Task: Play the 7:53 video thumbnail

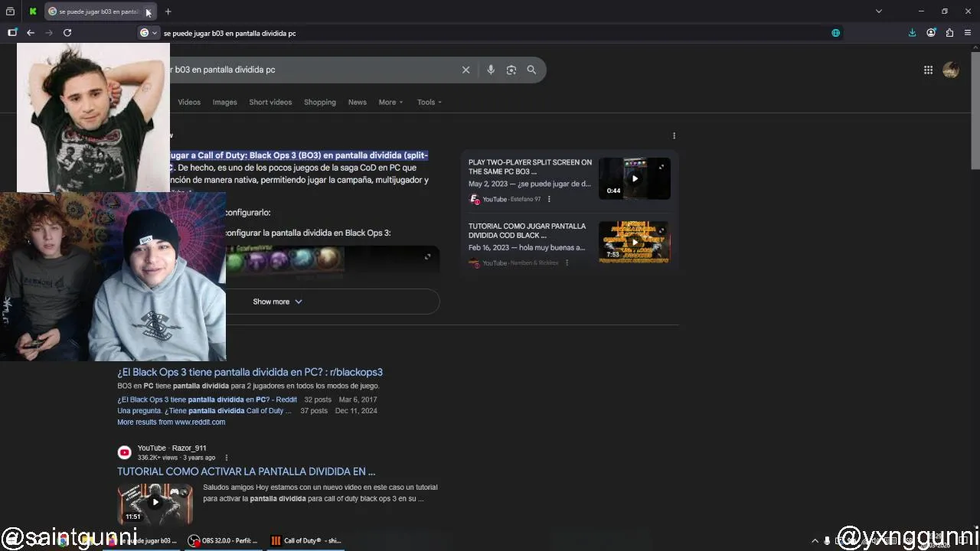Action: click(634, 242)
